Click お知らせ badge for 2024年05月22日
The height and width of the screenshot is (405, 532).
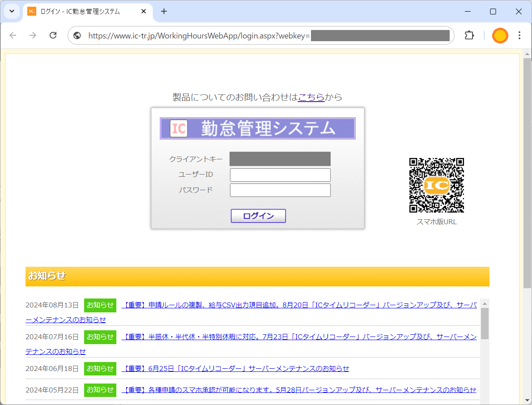[x=100, y=390]
